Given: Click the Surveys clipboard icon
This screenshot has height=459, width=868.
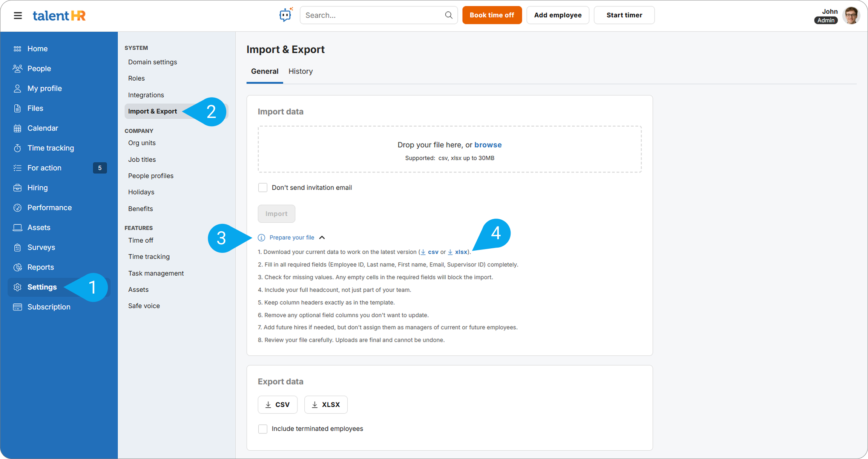Looking at the screenshot, I should coord(17,247).
